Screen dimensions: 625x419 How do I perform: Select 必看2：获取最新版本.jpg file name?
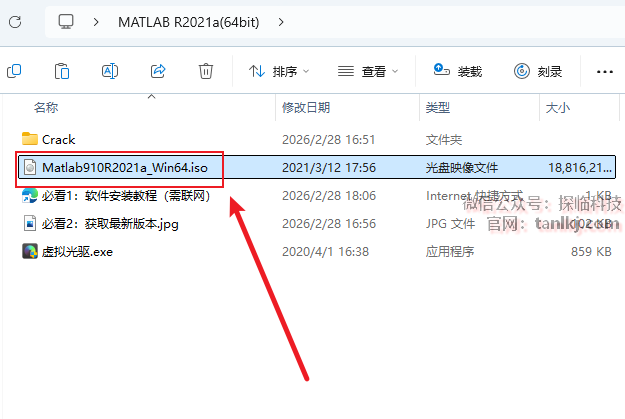click(110, 224)
